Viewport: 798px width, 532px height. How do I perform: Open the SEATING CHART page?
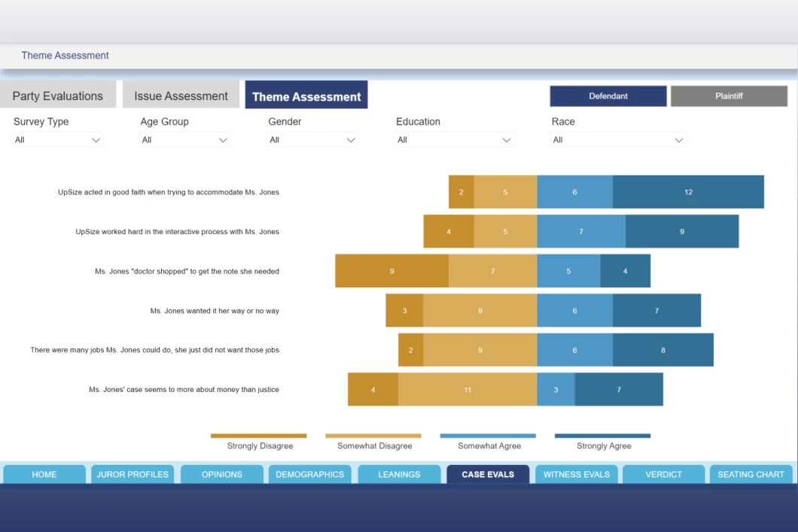pyautogui.click(x=751, y=474)
